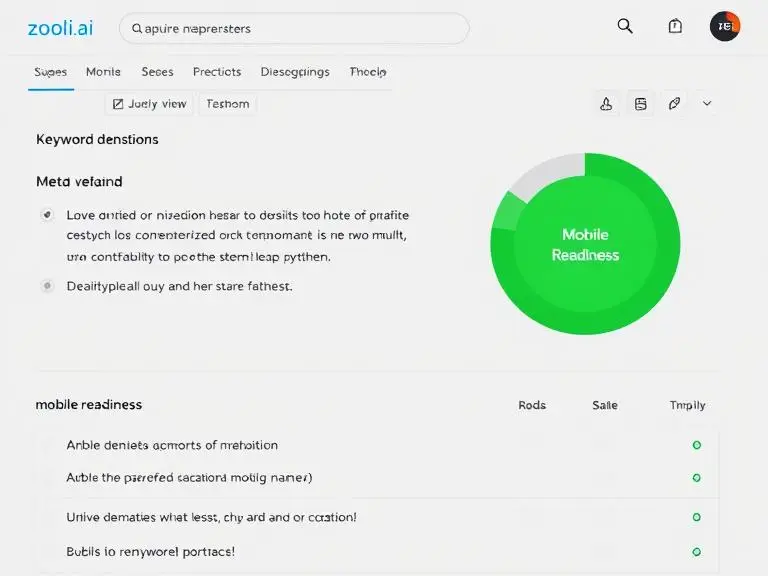Image resolution: width=768 pixels, height=576 pixels.
Task: Toggle the green status circle for 'Auble the parefed'
Action: click(x=696, y=478)
